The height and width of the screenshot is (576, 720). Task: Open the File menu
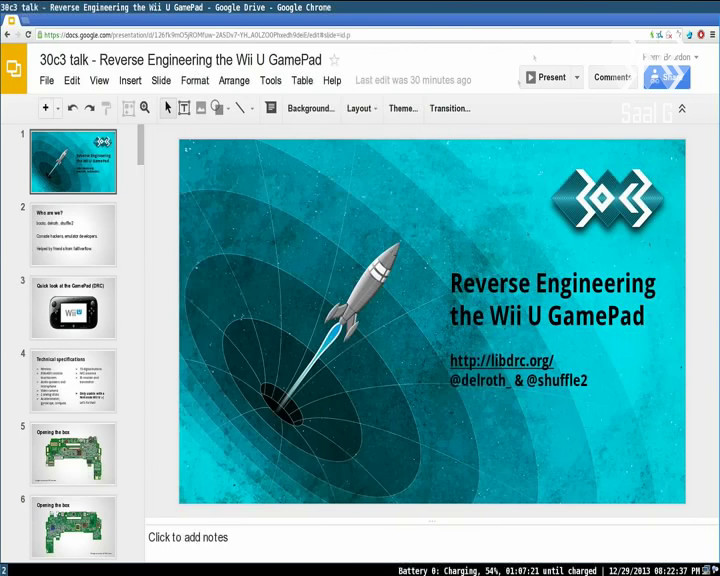pyautogui.click(x=47, y=80)
